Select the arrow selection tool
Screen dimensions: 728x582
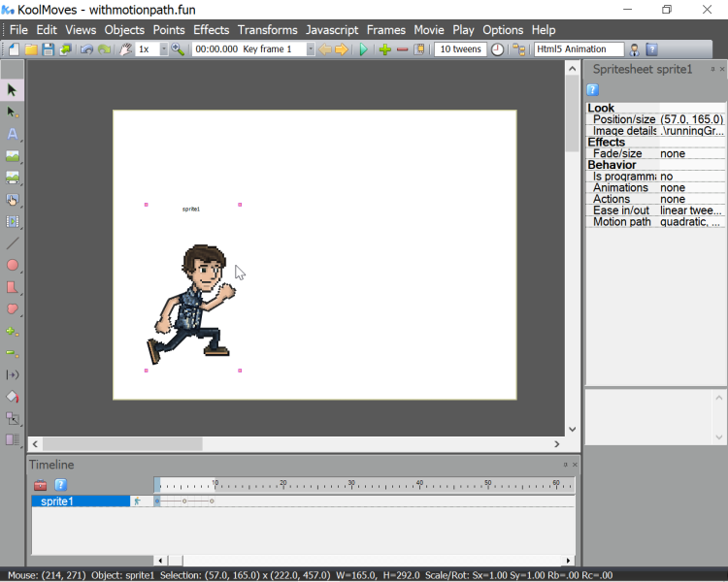(x=13, y=90)
